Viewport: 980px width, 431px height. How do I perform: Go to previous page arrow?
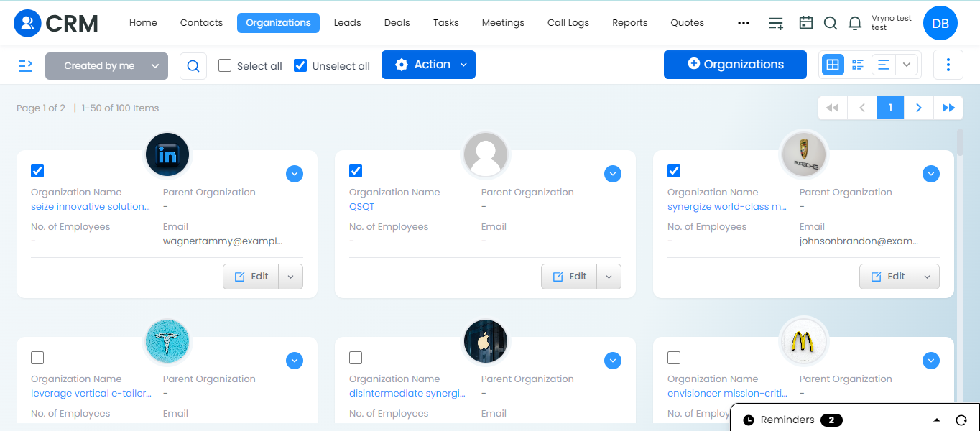point(862,108)
